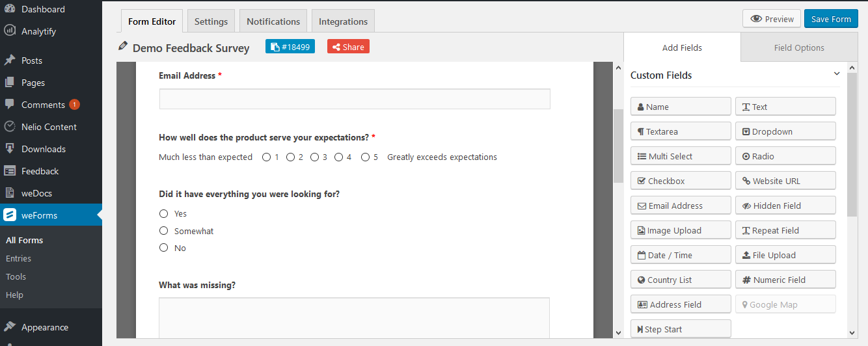Collapse the Custom Fields section chevron
The height and width of the screenshot is (346, 868).
click(837, 74)
